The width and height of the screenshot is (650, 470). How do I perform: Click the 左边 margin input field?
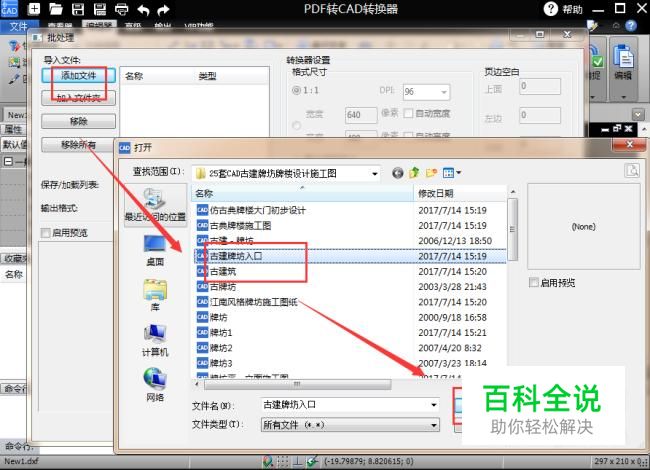(540, 115)
